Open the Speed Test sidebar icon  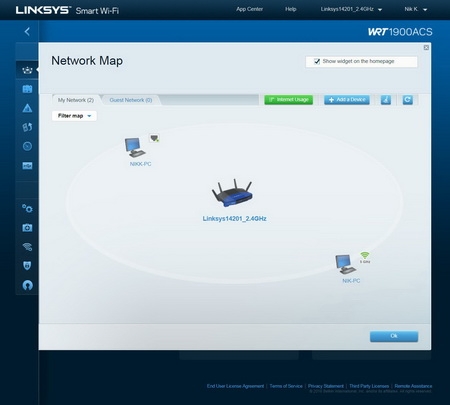click(27, 146)
